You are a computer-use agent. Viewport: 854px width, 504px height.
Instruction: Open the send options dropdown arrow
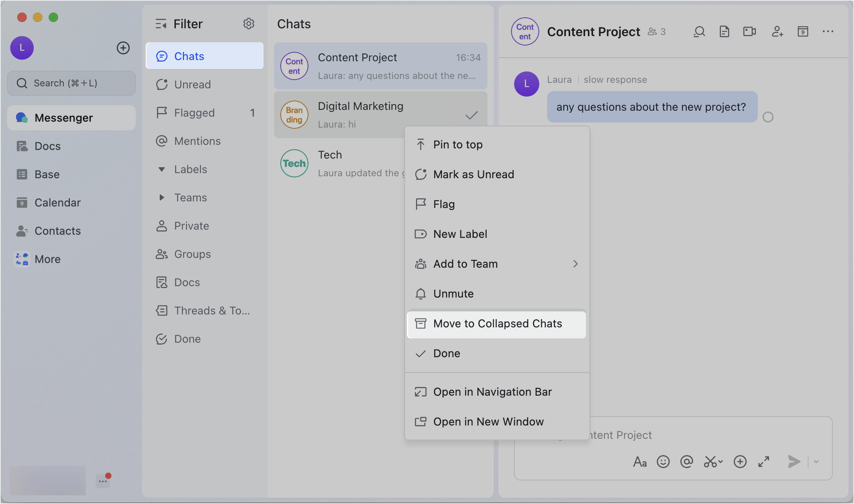(x=816, y=462)
